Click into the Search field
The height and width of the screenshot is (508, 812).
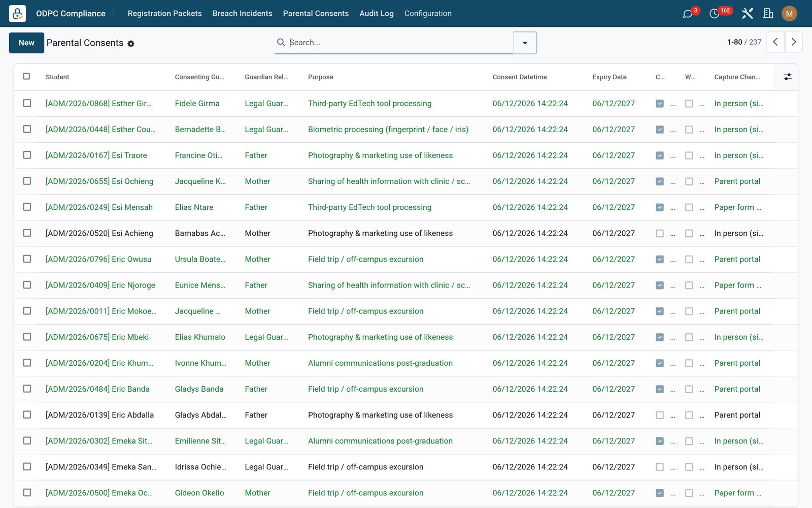pos(400,43)
